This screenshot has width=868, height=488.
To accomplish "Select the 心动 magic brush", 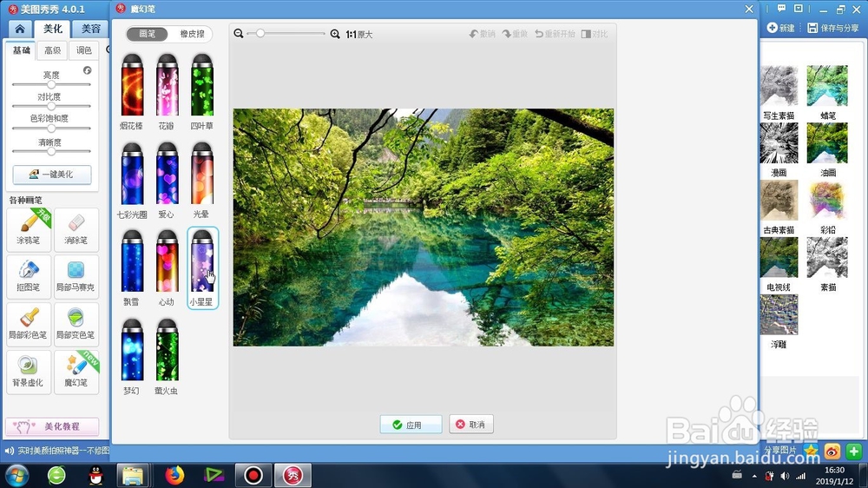I will [167, 268].
